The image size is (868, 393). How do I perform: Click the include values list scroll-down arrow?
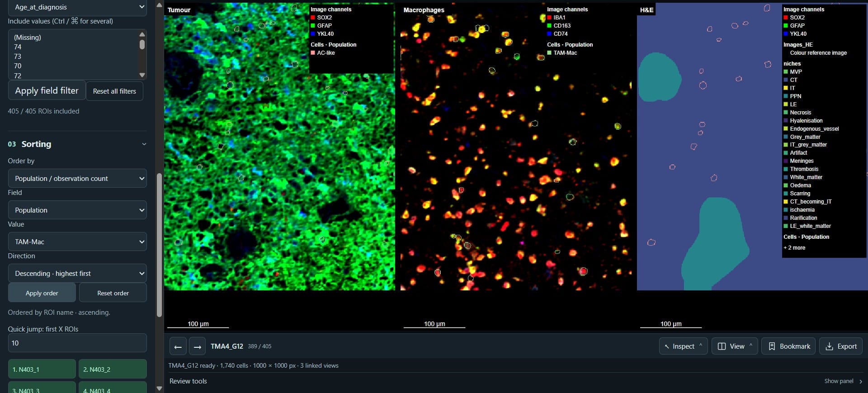142,75
